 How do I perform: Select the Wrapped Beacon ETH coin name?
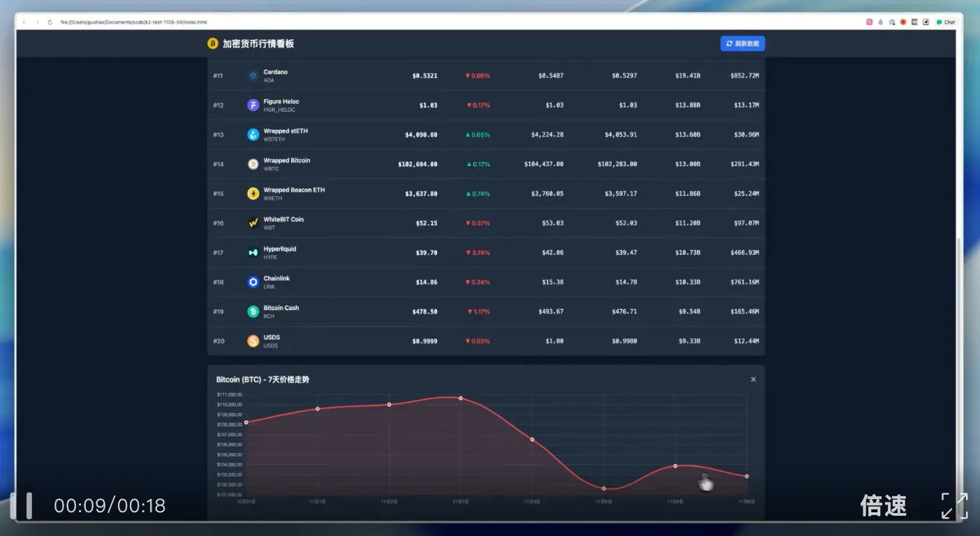coord(294,190)
